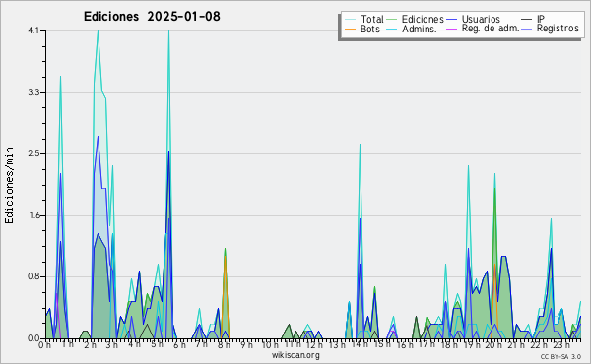Click the '13 h' x-axis tick label
Screen dimensions: 591x364
(337, 344)
